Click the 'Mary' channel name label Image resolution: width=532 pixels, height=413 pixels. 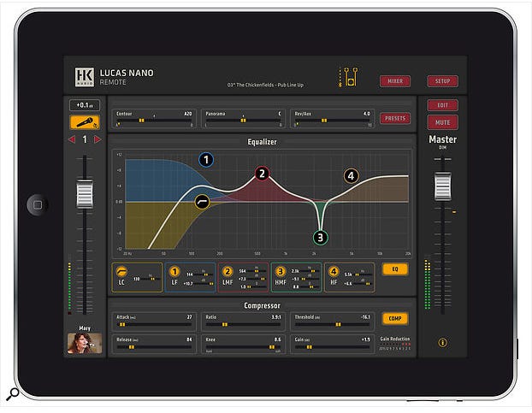pos(85,327)
